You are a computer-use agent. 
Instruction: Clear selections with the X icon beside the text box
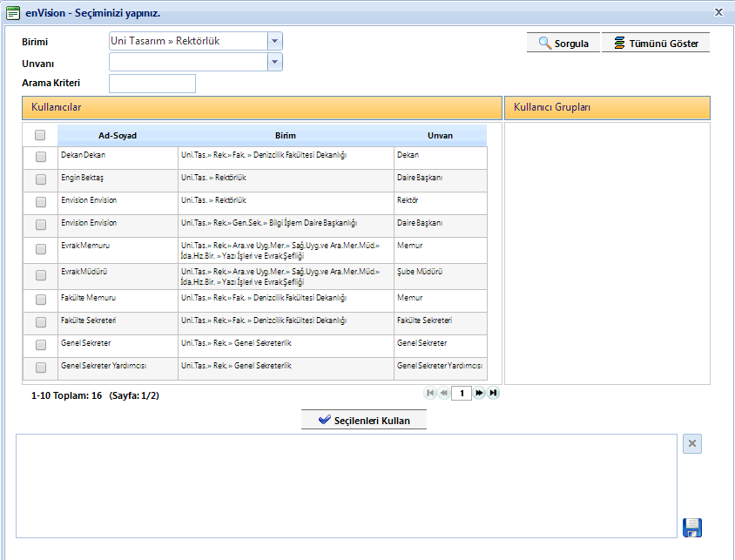691,444
